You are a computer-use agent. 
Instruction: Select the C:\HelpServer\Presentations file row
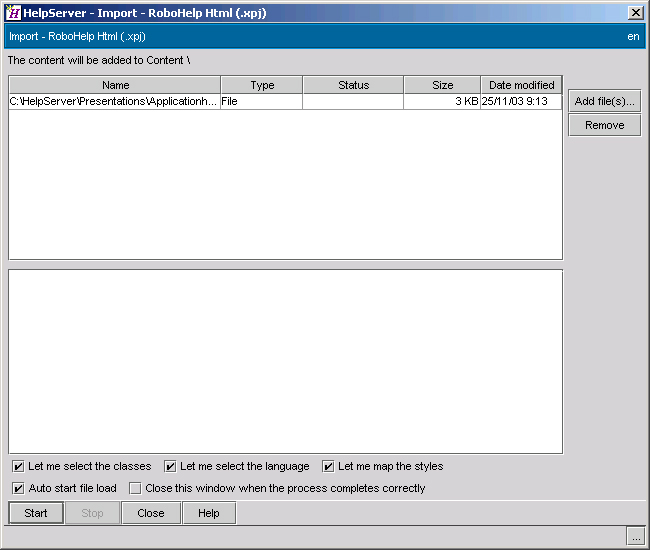click(x=114, y=101)
